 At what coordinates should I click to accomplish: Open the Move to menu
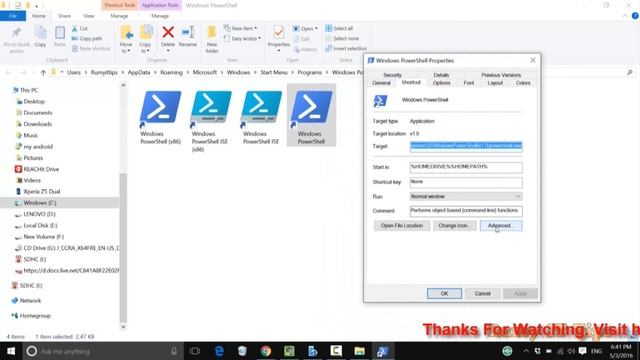tap(126, 40)
